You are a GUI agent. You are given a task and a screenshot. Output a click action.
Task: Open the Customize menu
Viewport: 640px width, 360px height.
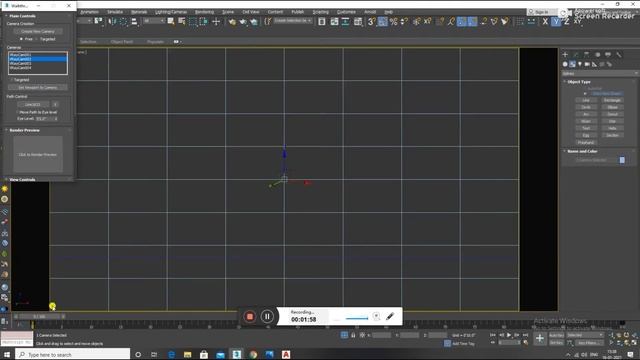(x=346, y=12)
